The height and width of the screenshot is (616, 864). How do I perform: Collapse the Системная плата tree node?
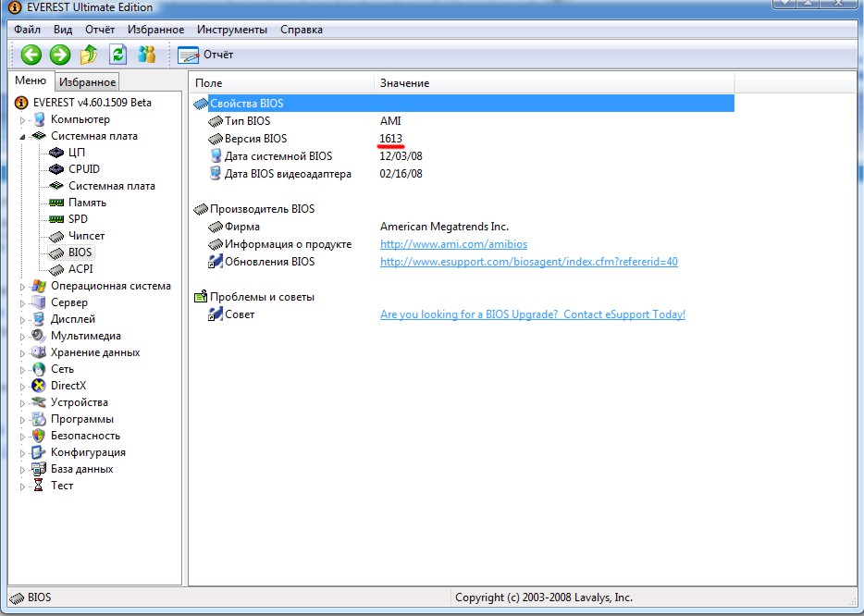22,136
